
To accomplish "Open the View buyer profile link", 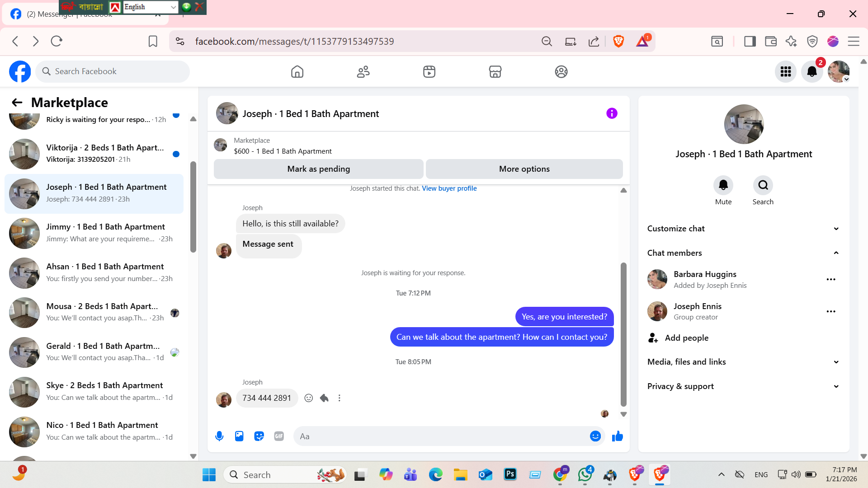I will (449, 188).
